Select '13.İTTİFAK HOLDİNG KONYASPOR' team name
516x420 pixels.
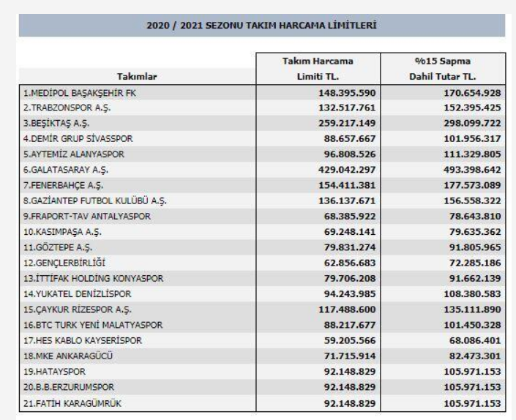[93, 278]
